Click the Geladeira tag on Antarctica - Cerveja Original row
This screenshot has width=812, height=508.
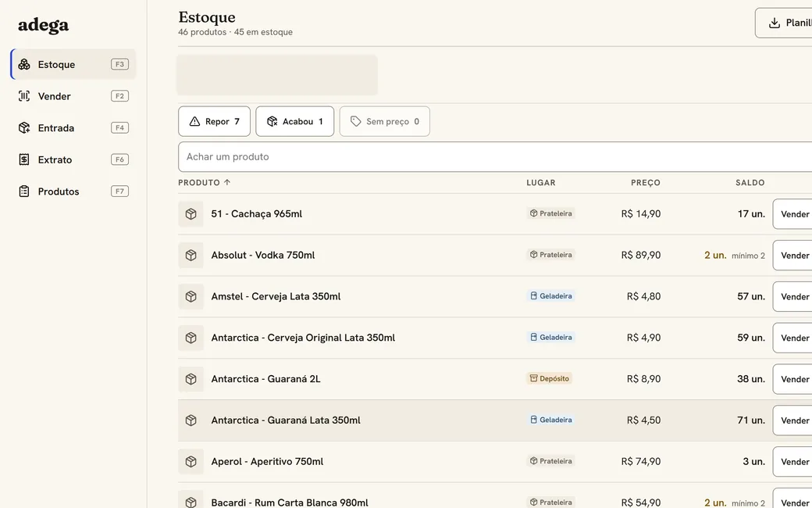point(550,337)
